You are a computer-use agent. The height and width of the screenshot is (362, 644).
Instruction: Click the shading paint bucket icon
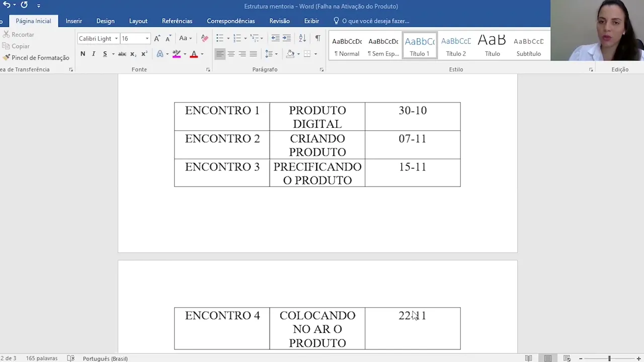[x=290, y=54]
